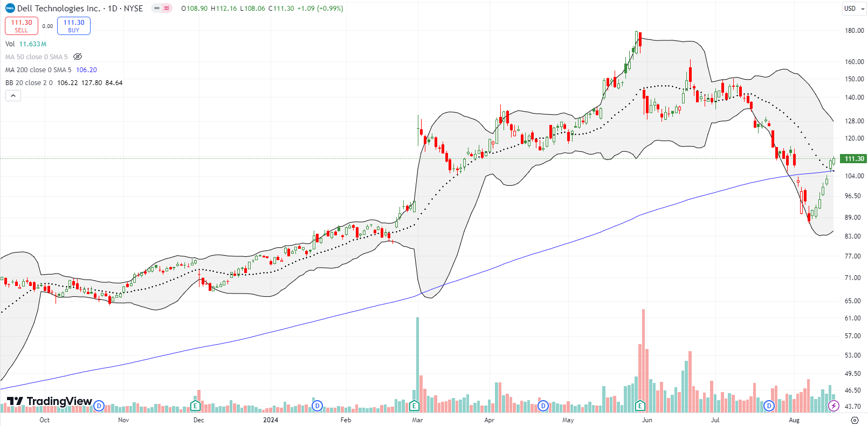Viewport: 868px width, 426px height.
Task: Click the open value O108.90
Action: (195, 8)
